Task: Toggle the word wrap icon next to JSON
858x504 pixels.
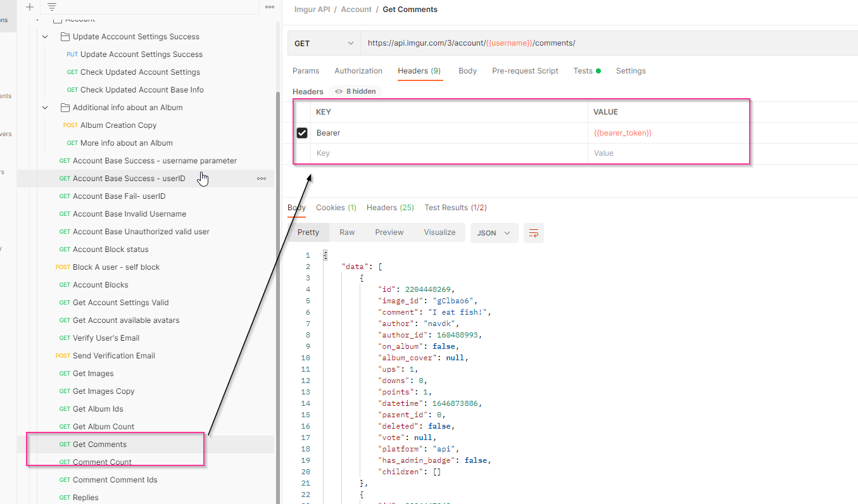Action: [x=534, y=233]
